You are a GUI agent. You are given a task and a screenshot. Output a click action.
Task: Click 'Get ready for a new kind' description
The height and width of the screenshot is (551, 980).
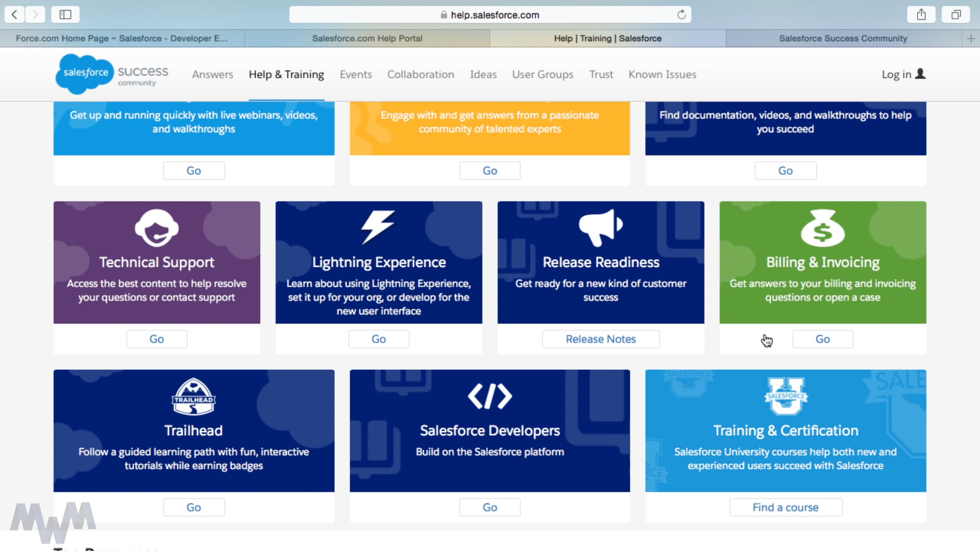[601, 290]
